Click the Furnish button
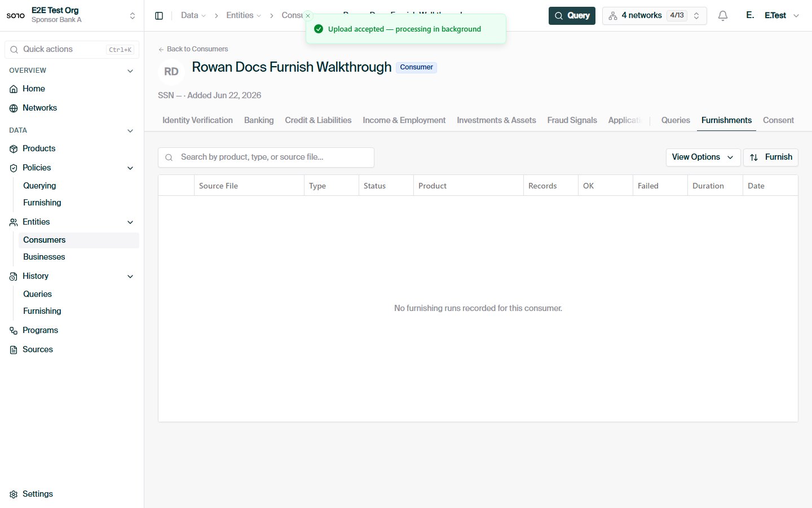812x508 pixels. (x=771, y=157)
